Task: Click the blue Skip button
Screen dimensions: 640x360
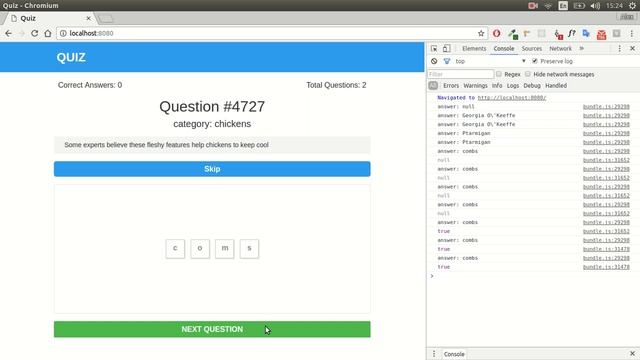Action: [x=212, y=169]
